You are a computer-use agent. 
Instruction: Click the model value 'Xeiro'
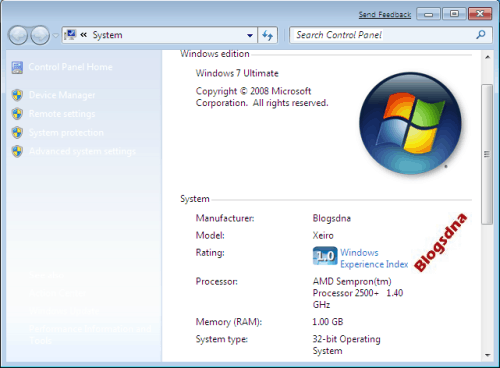coord(323,236)
